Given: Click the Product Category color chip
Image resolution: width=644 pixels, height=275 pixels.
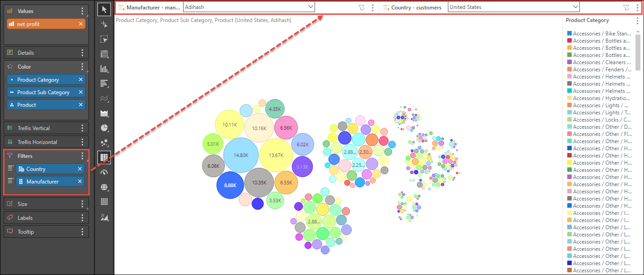Looking at the screenshot, I should pos(46,80).
